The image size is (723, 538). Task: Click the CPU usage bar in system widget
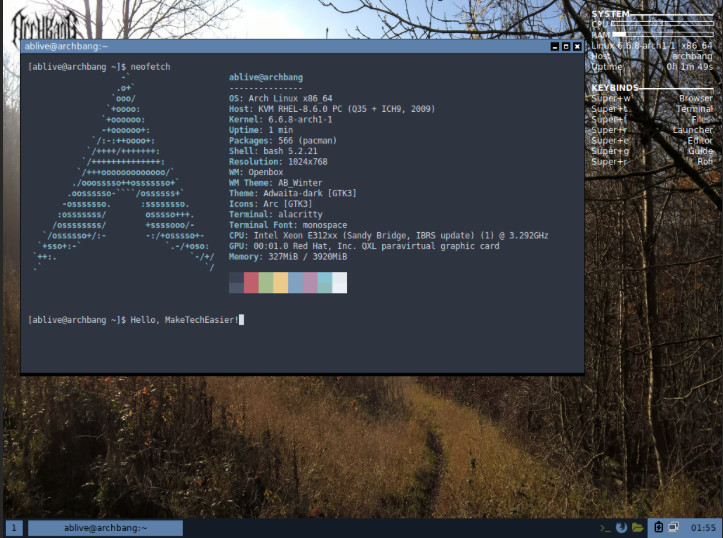pyautogui.click(x=662, y=24)
